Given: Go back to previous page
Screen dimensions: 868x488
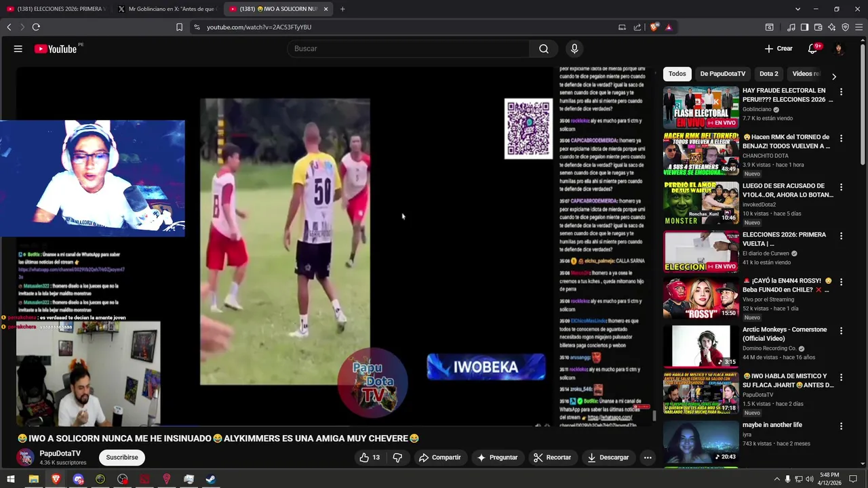Looking at the screenshot, I should 9,27.
